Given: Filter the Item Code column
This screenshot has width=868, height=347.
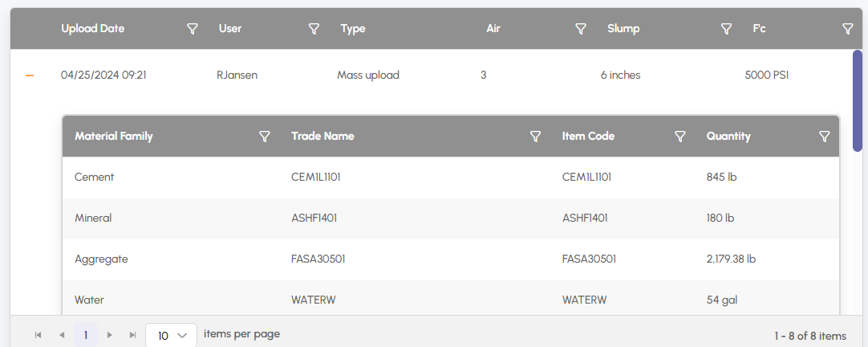Looking at the screenshot, I should tap(680, 137).
